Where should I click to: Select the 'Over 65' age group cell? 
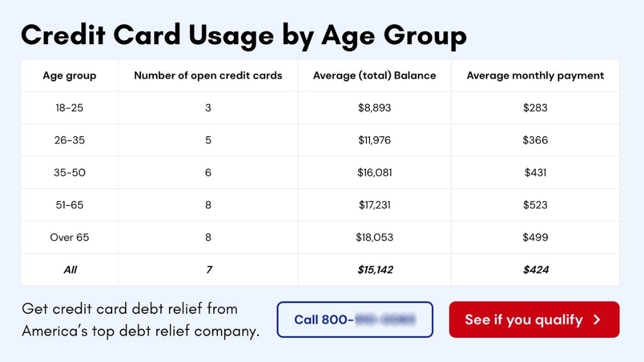(x=69, y=237)
